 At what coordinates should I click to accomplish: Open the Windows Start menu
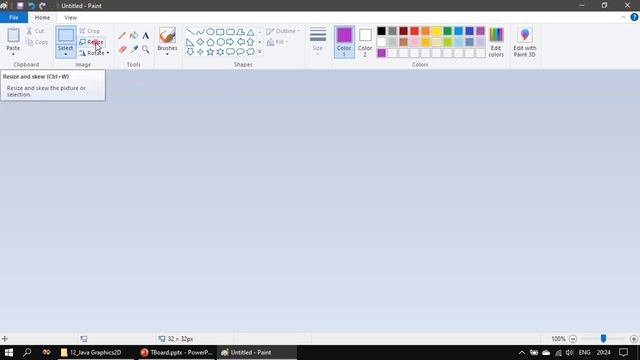9,352
